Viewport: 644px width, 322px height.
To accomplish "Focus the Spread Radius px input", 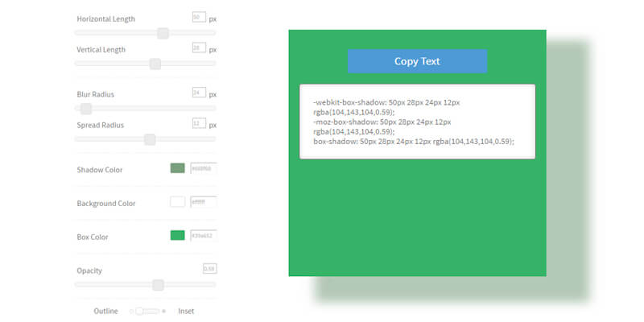I will click(x=199, y=123).
